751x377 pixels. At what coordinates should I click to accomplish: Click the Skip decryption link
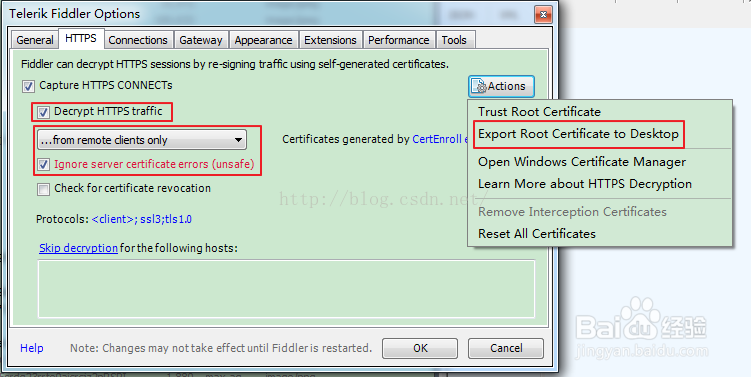(79, 248)
